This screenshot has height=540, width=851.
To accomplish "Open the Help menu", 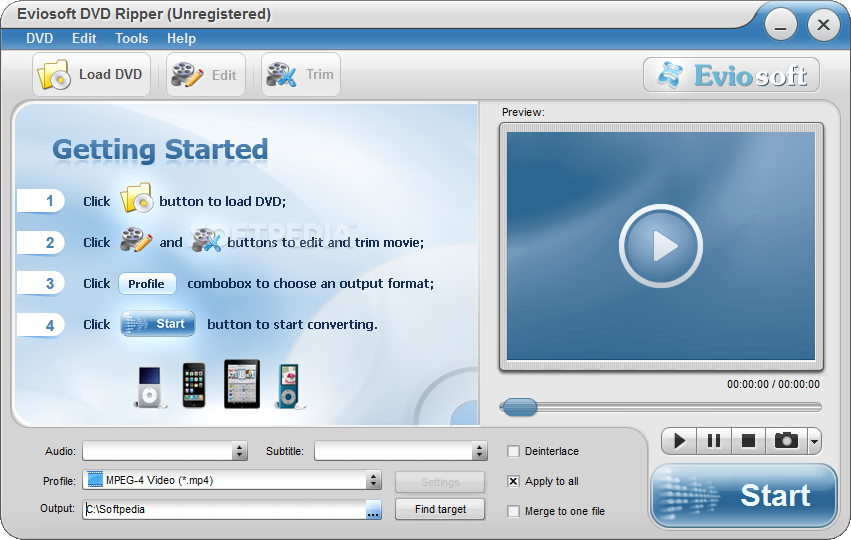I will [x=181, y=39].
